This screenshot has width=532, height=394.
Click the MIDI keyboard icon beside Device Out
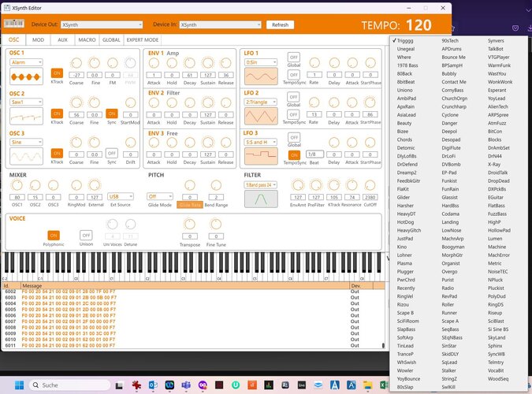[13, 24]
